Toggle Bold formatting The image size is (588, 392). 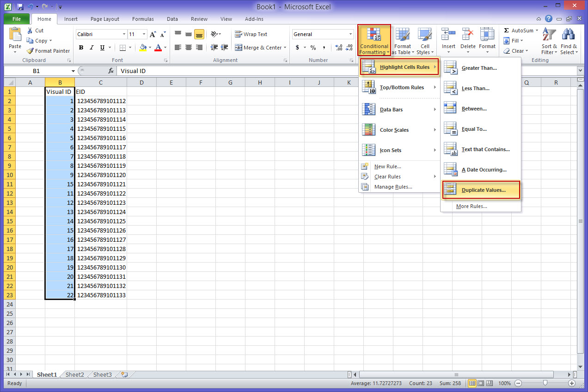pos(81,48)
